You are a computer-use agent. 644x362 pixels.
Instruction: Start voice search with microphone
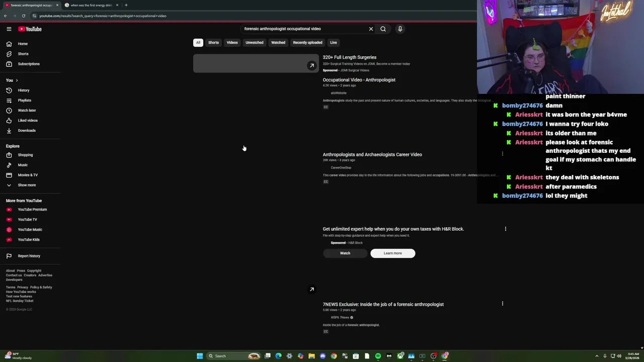pyautogui.click(x=400, y=29)
